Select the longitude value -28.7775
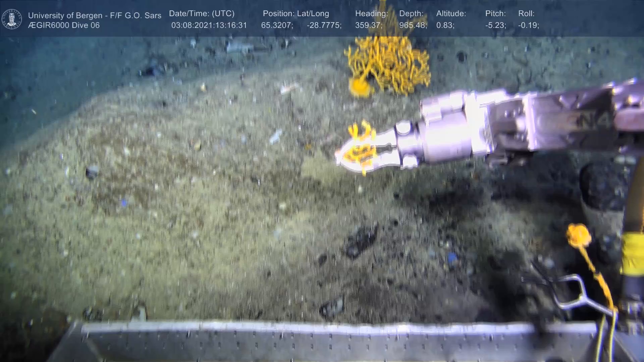644x362 pixels. [324, 25]
